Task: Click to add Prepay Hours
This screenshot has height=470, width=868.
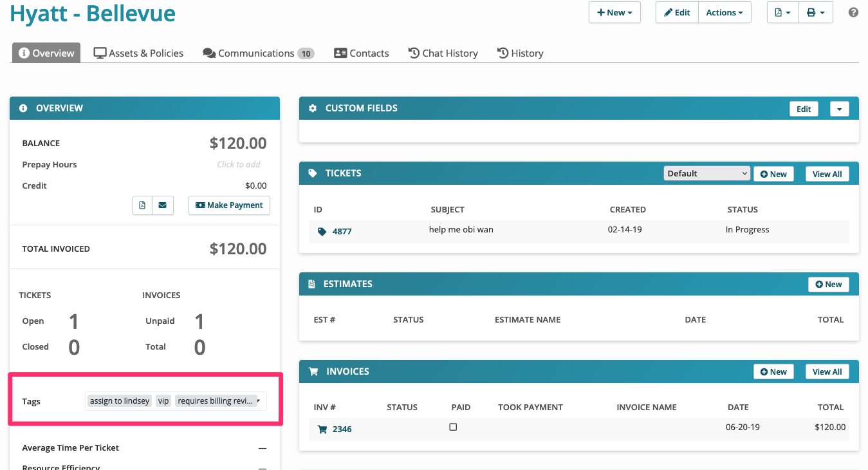Action: click(x=239, y=164)
